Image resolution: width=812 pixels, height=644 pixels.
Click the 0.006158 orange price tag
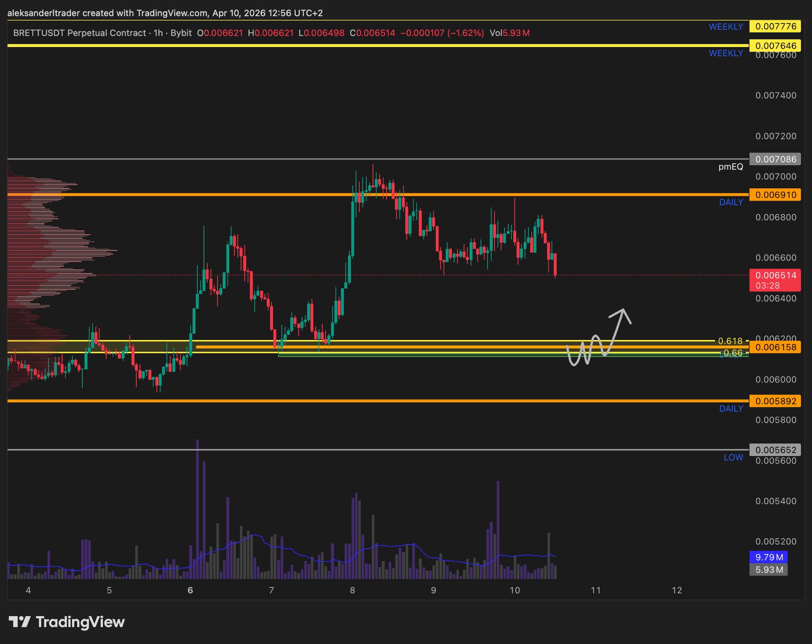pos(775,347)
